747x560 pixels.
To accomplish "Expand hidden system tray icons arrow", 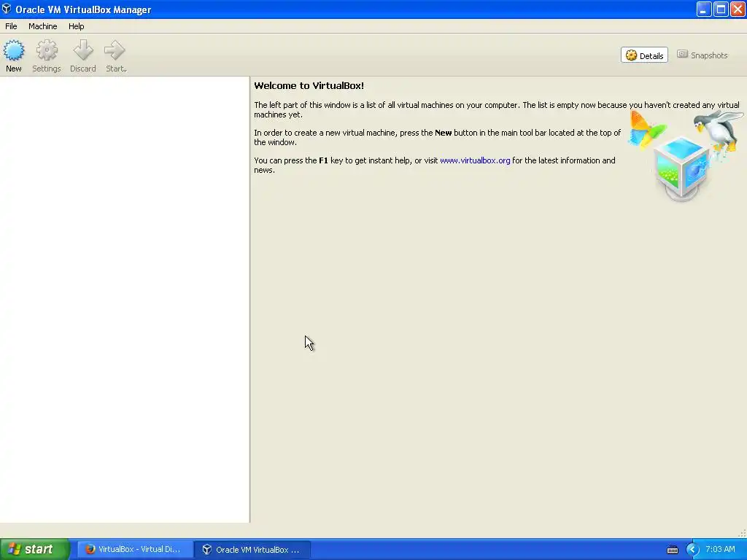I will [692, 550].
